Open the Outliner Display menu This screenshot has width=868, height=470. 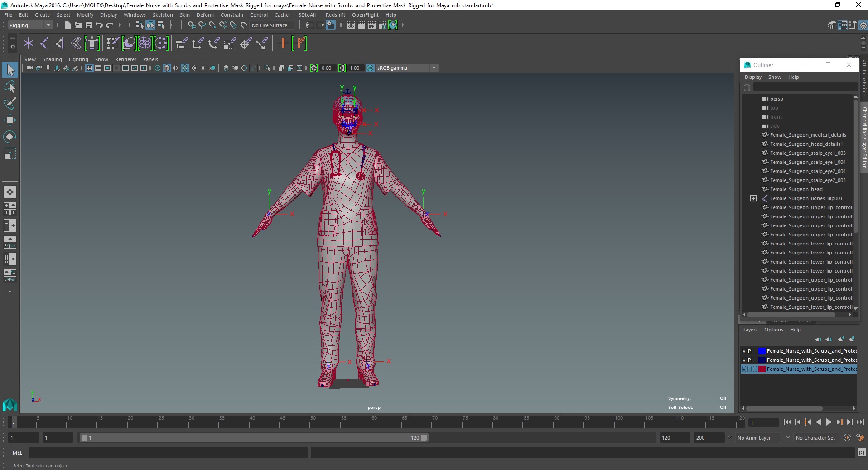[753, 77]
